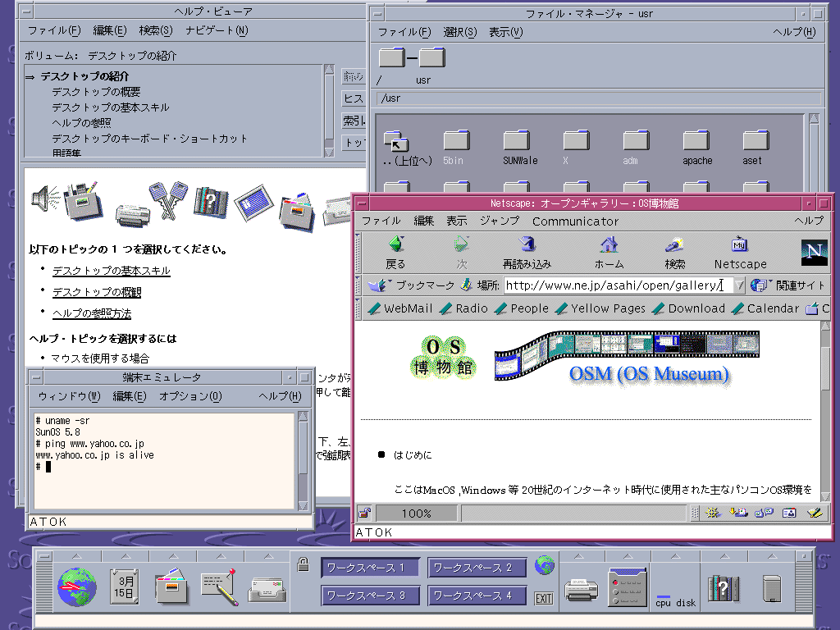This screenshot has height=630, width=840.
Task: Open the aset folder in File Manager
Action: coord(756,148)
